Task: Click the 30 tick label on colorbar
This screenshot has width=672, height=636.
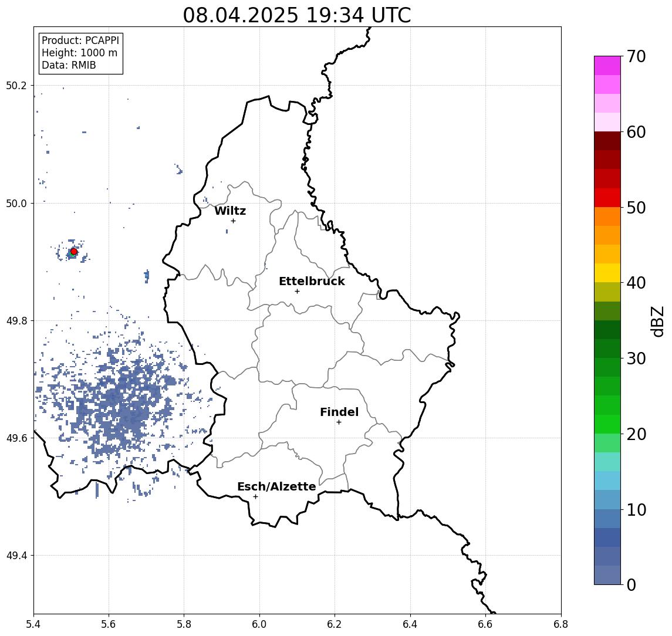Action: click(x=636, y=358)
